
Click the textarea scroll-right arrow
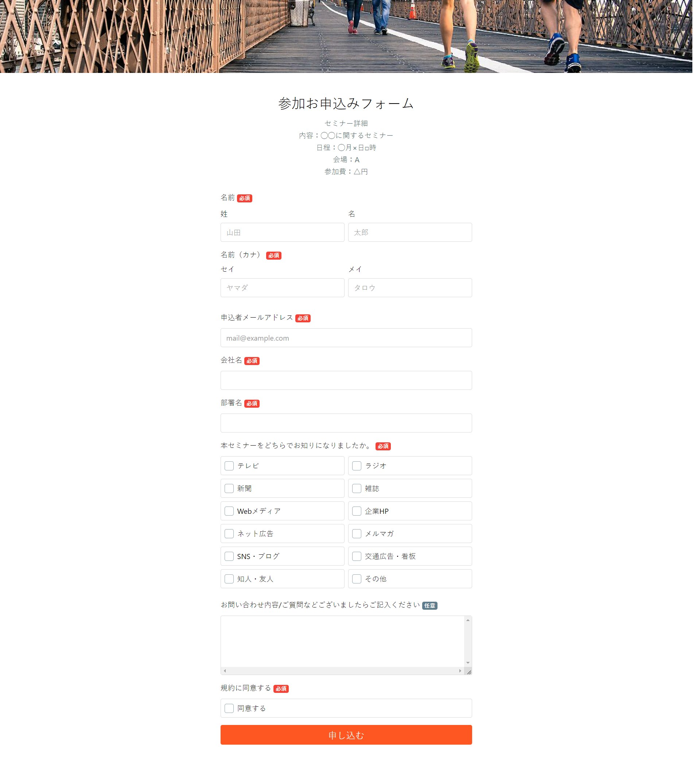[x=460, y=671]
